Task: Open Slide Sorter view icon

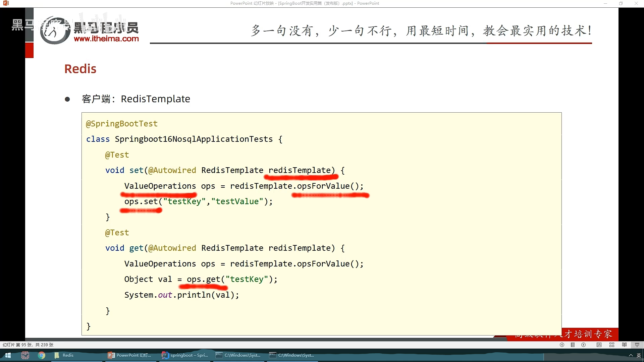Action: (x=612, y=345)
